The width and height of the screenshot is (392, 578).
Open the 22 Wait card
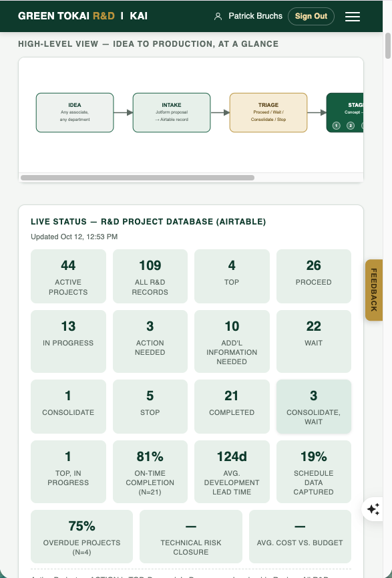313,341
